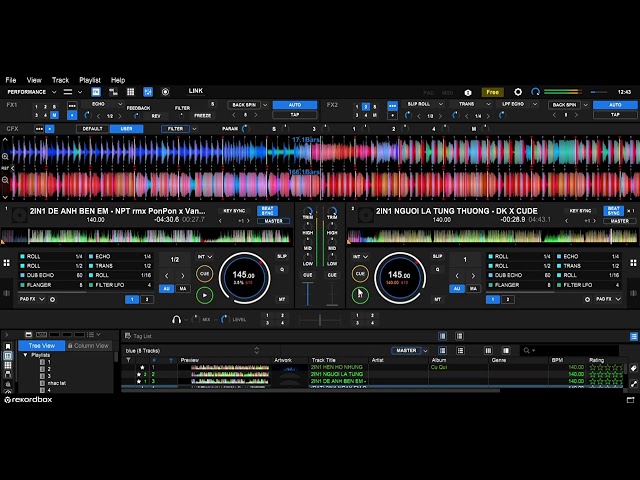Click the FX1 TAP button
640x480 pixels.
click(x=295, y=115)
